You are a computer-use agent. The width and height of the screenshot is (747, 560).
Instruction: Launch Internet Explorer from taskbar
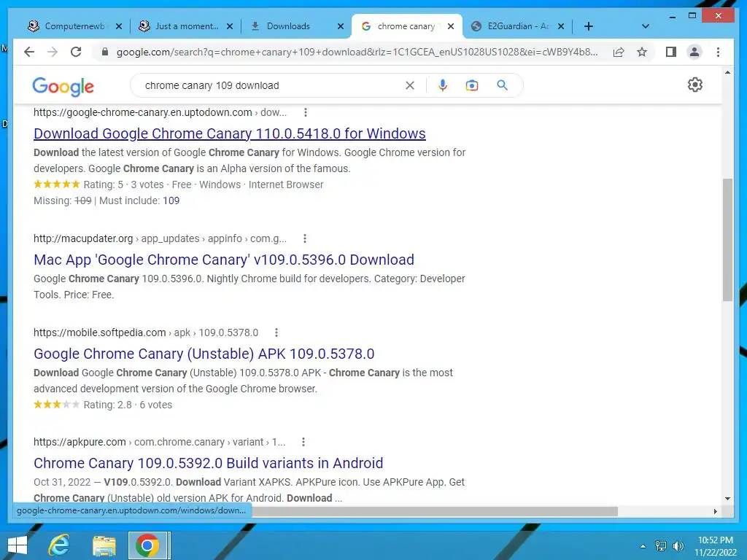(59, 545)
